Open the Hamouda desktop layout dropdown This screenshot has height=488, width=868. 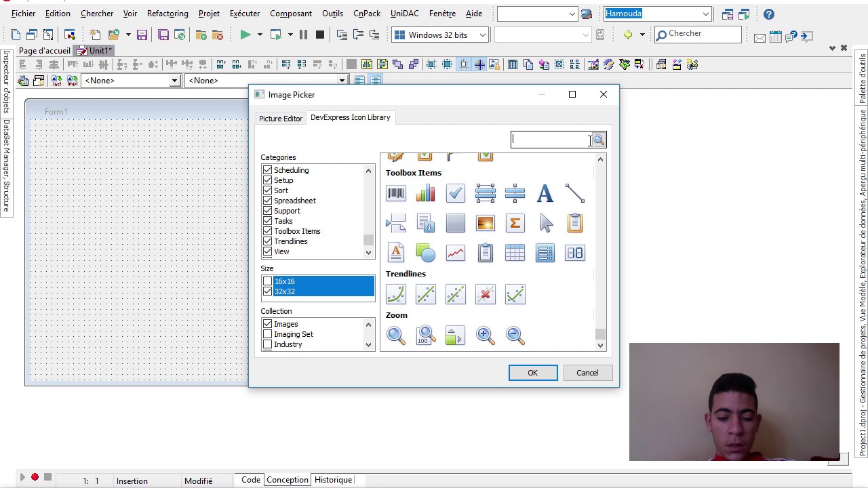point(705,14)
